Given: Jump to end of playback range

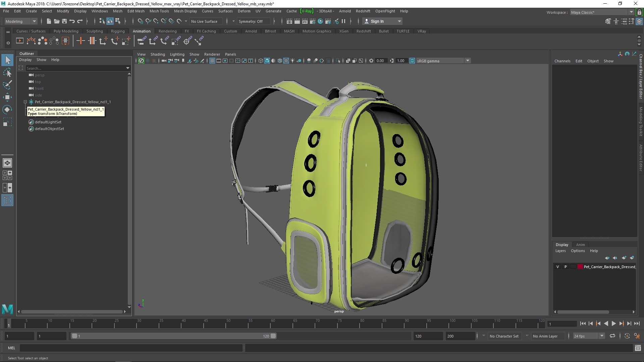Looking at the screenshot, I should [637, 323].
